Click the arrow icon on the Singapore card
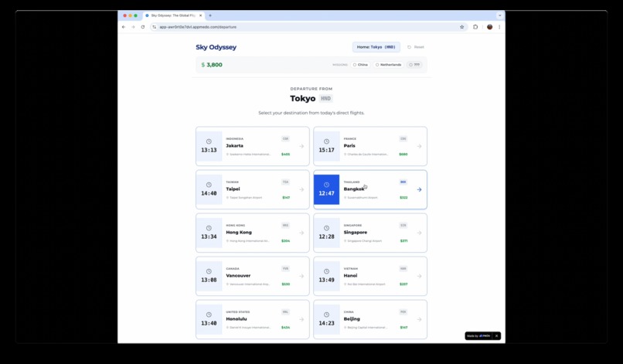 click(419, 233)
